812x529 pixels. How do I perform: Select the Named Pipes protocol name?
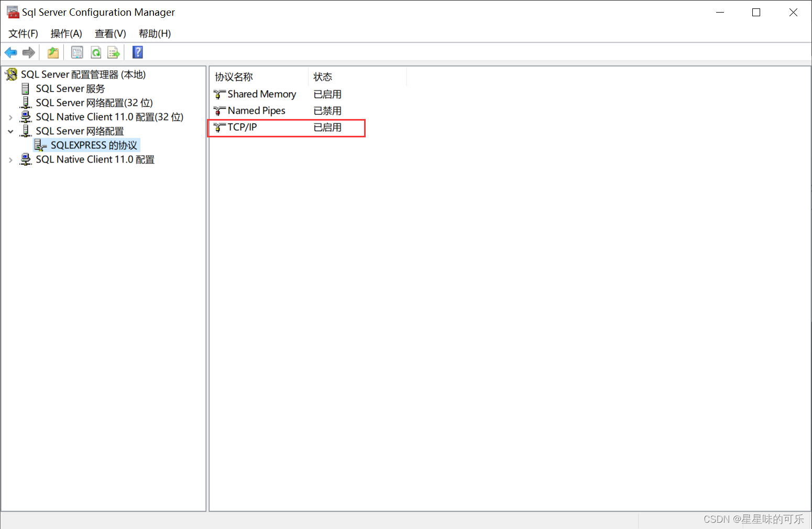point(257,111)
